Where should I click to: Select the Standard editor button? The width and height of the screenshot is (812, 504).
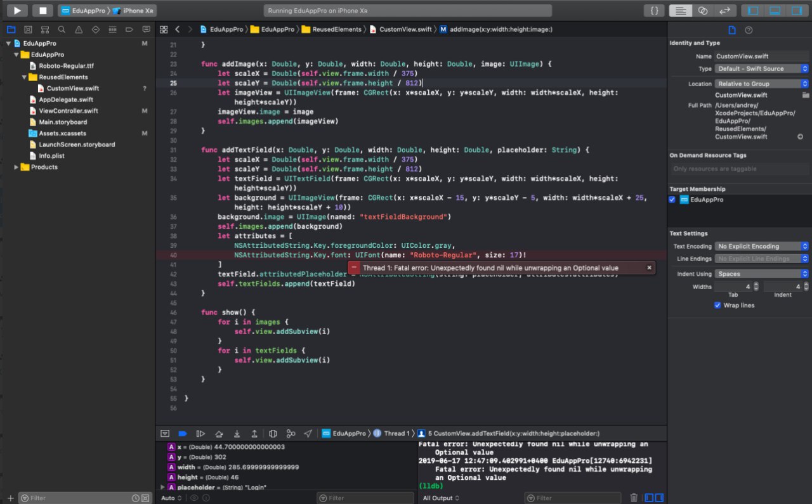[x=681, y=11]
